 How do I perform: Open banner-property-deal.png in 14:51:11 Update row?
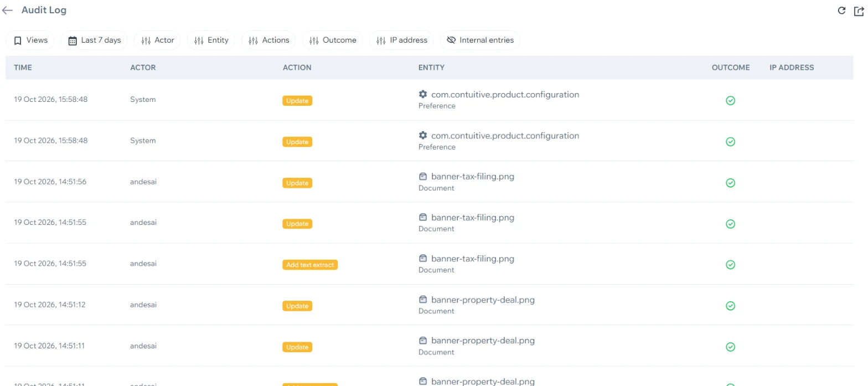click(483, 341)
